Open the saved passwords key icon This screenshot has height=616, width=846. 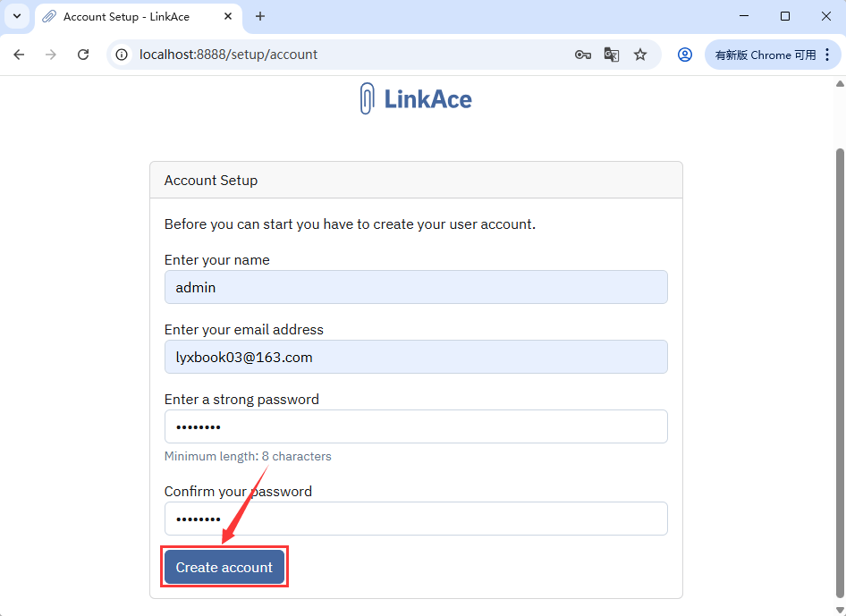tap(583, 55)
